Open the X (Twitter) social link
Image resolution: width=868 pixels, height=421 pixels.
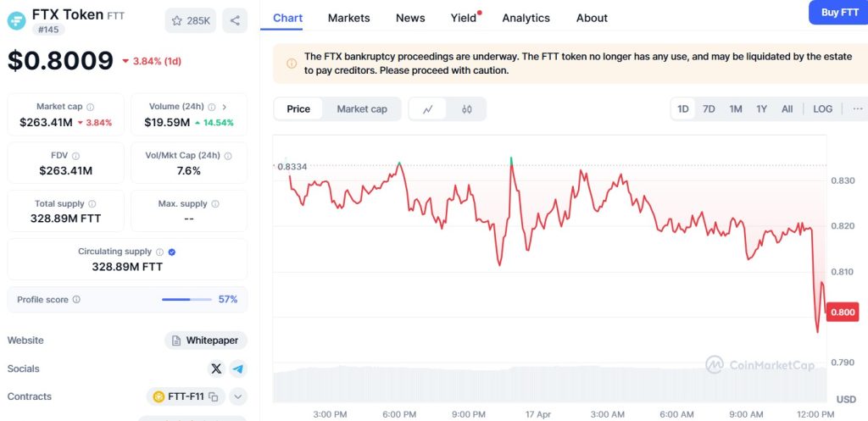tap(216, 368)
